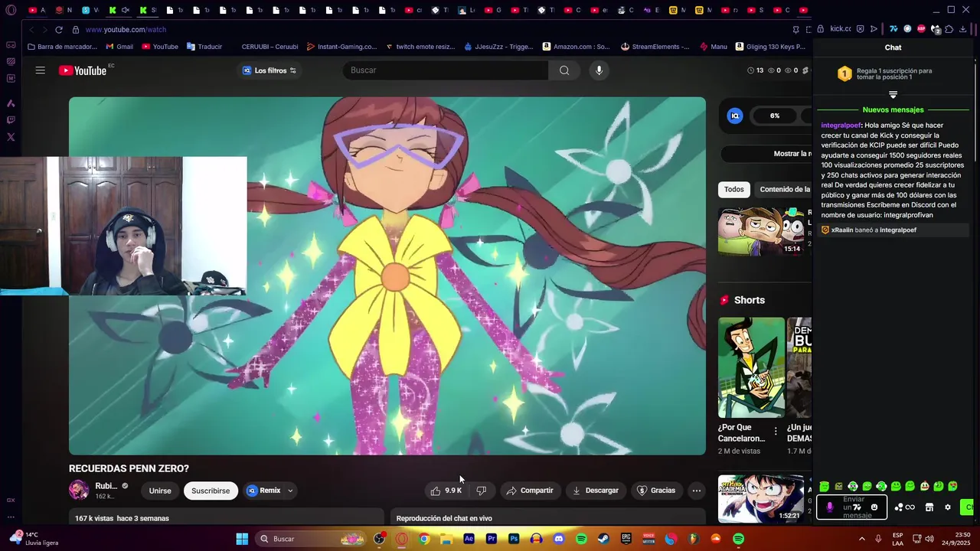
Task: Click xRaalin in the ban notice
Action: point(842,230)
